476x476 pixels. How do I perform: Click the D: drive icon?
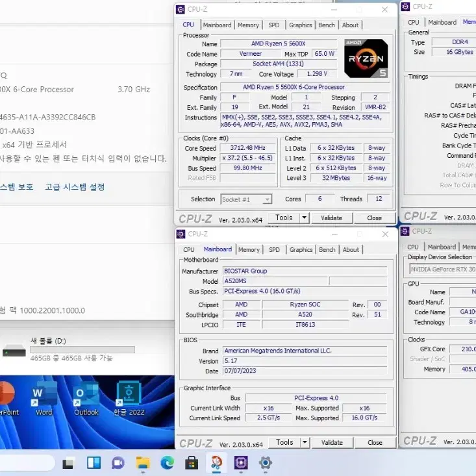(14, 350)
